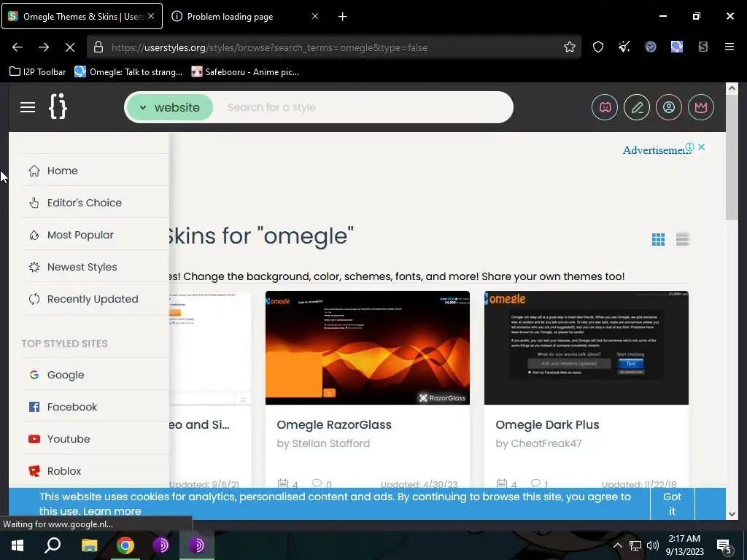
Task: Close the Problem loading page tab
Action: [315, 16]
